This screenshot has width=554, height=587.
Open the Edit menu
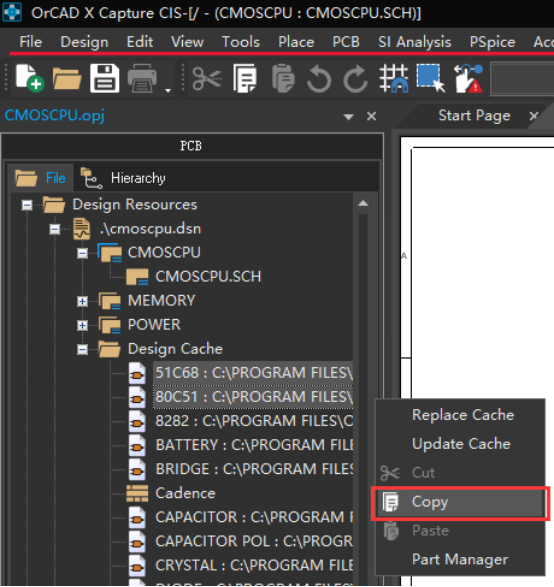140,42
